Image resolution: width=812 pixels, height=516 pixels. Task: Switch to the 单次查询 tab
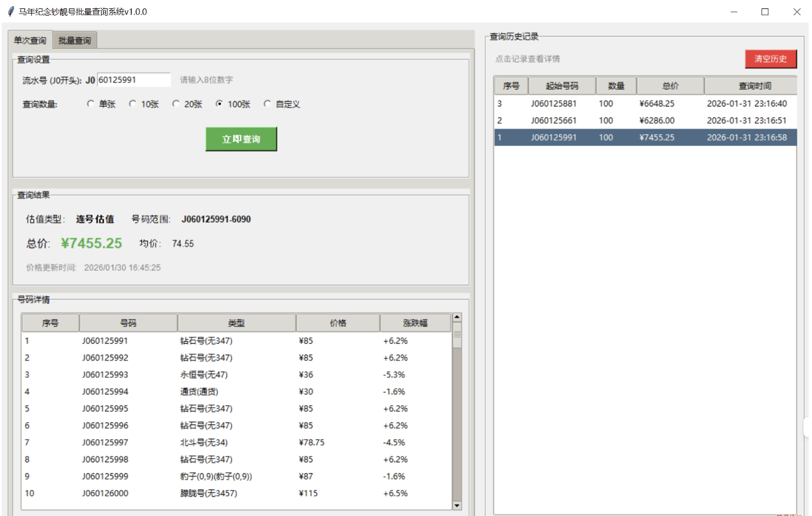tap(29, 40)
